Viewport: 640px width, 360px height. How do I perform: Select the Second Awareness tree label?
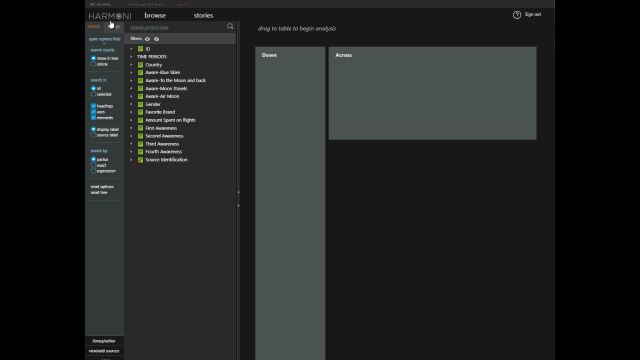[x=164, y=136]
